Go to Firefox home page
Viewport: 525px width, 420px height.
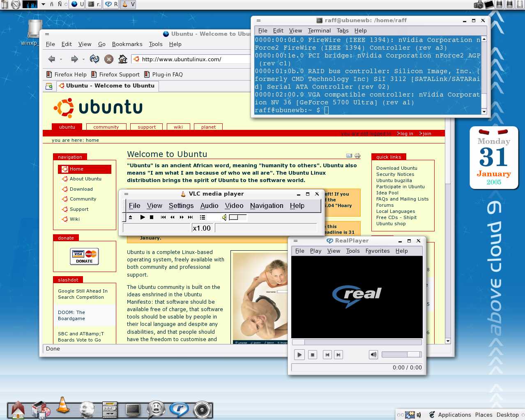click(123, 59)
